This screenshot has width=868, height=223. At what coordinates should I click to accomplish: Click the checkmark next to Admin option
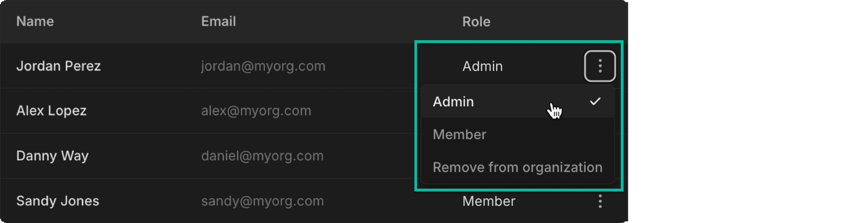595,101
